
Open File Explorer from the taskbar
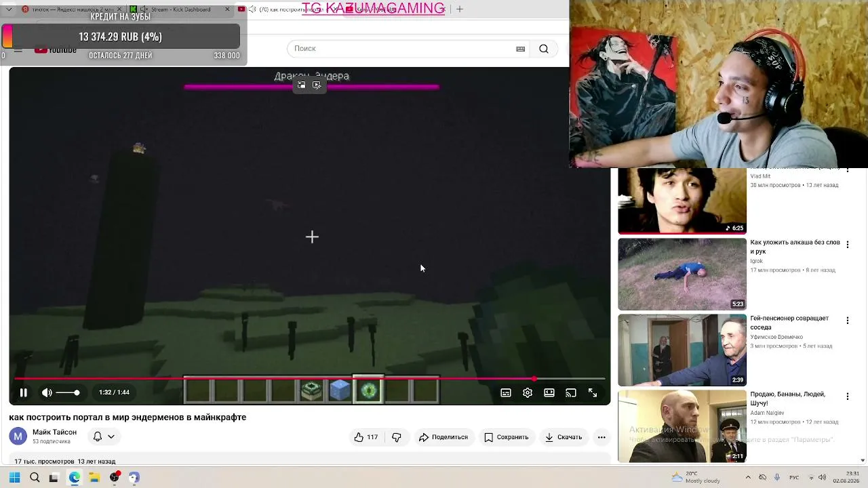[x=94, y=478]
